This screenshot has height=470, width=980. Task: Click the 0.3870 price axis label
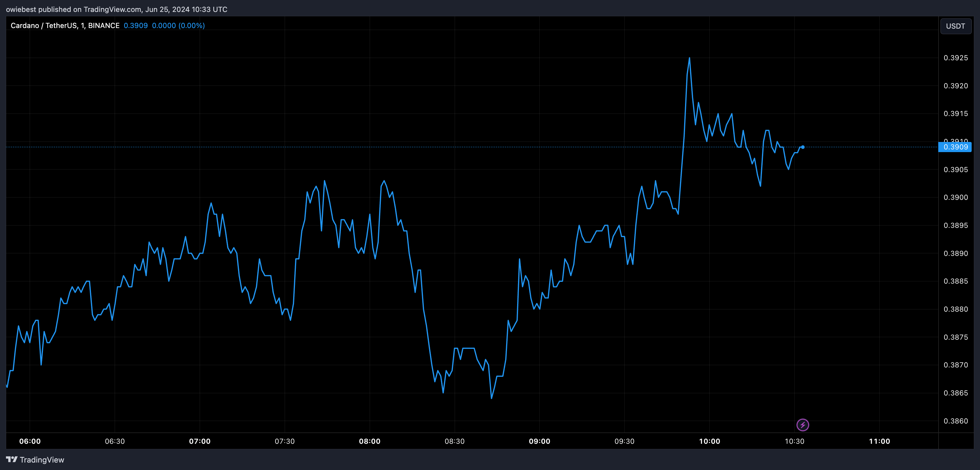[956, 365]
